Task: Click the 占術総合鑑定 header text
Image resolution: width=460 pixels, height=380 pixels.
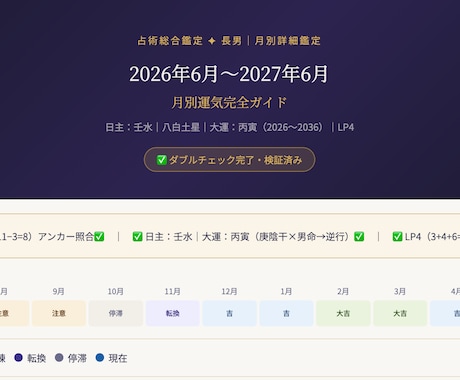Action: coord(170,41)
